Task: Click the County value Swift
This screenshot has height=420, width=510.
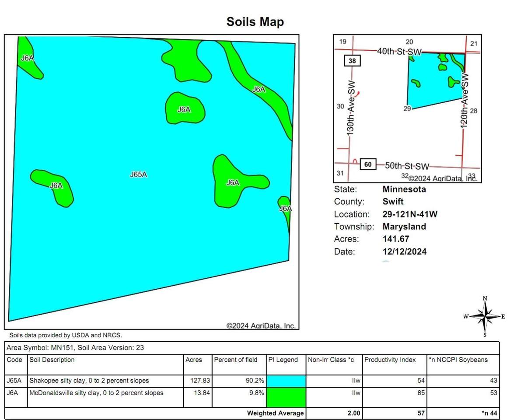Action: (x=392, y=202)
